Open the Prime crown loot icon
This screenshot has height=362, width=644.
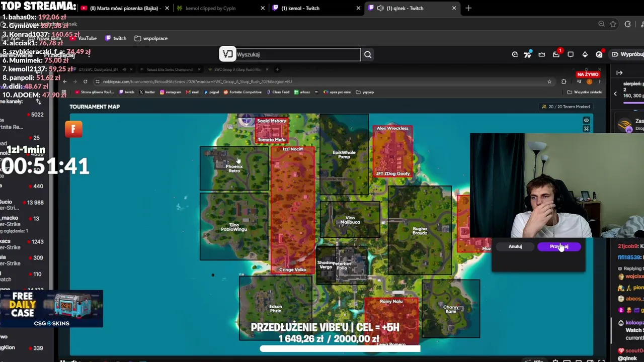point(542,54)
